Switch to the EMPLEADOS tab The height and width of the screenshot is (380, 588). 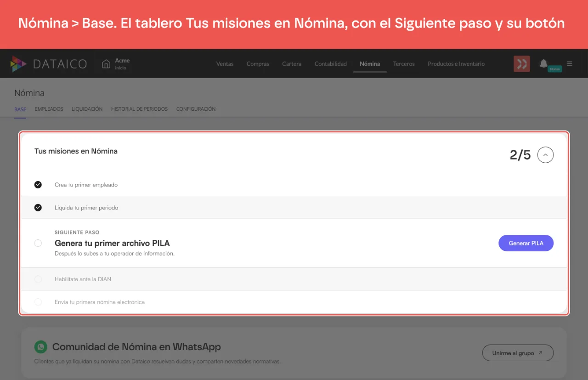point(49,109)
